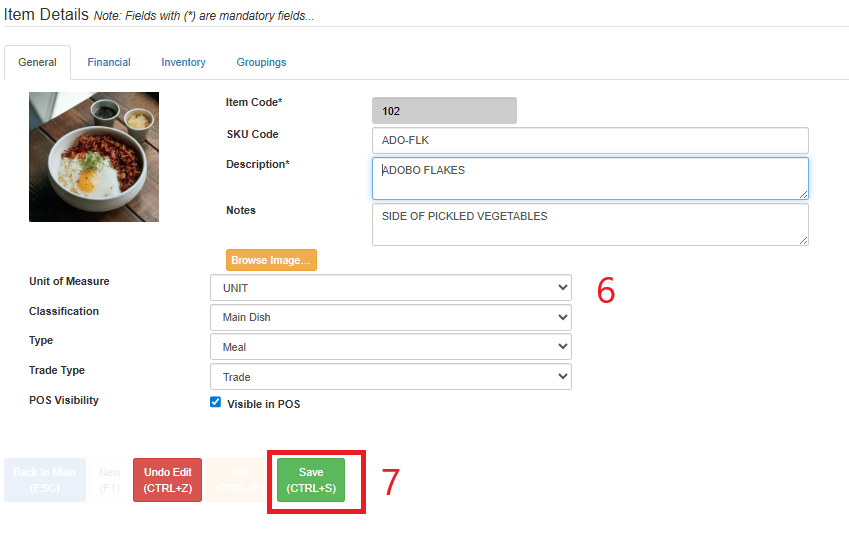849x533 pixels.
Task: Click the New (F1) button
Action: click(110, 480)
